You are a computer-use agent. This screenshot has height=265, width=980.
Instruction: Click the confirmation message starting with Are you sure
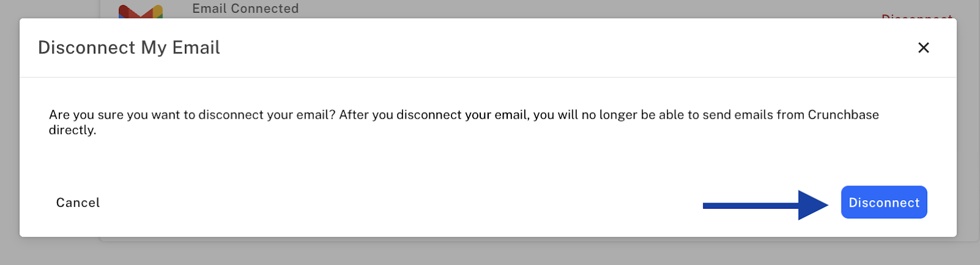(464, 122)
